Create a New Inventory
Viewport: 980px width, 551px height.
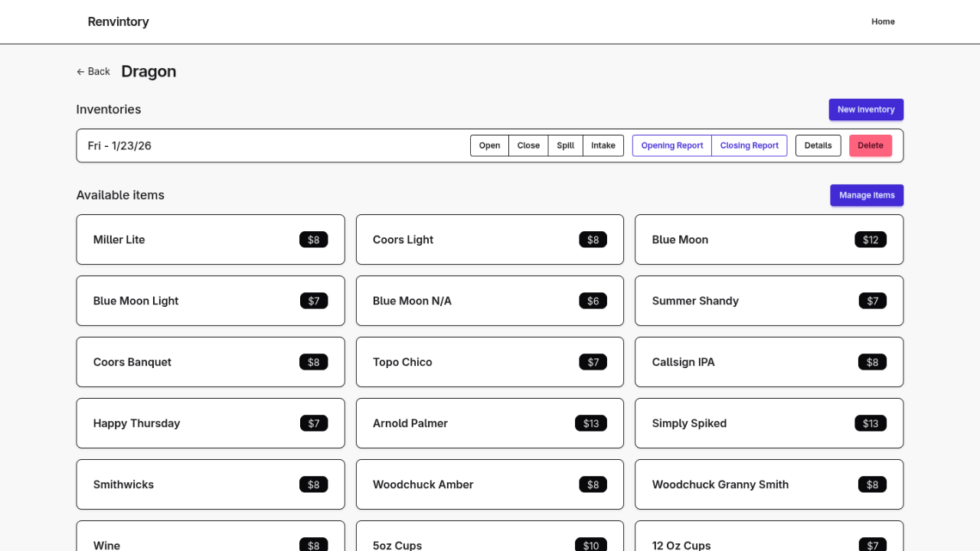(866, 109)
